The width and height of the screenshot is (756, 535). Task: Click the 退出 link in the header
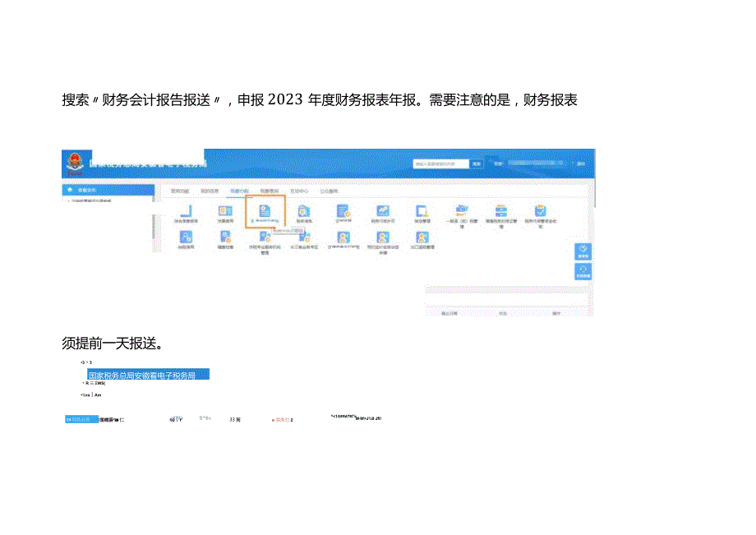(581, 164)
